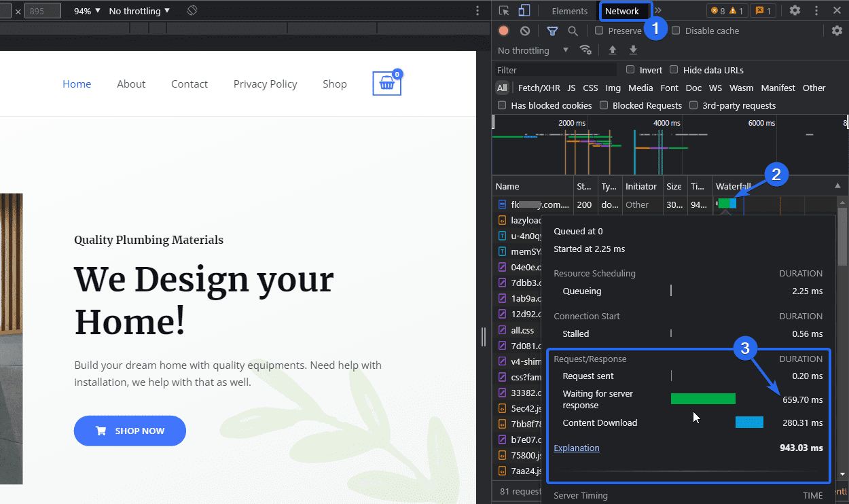This screenshot has height=504, width=849.
Task: Activate the inspect element picker icon
Action: pyautogui.click(x=504, y=11)
